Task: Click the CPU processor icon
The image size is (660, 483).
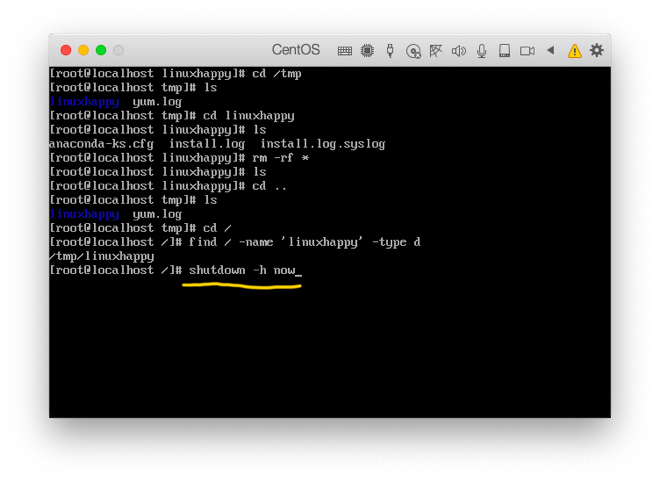Action: [367, 51]
